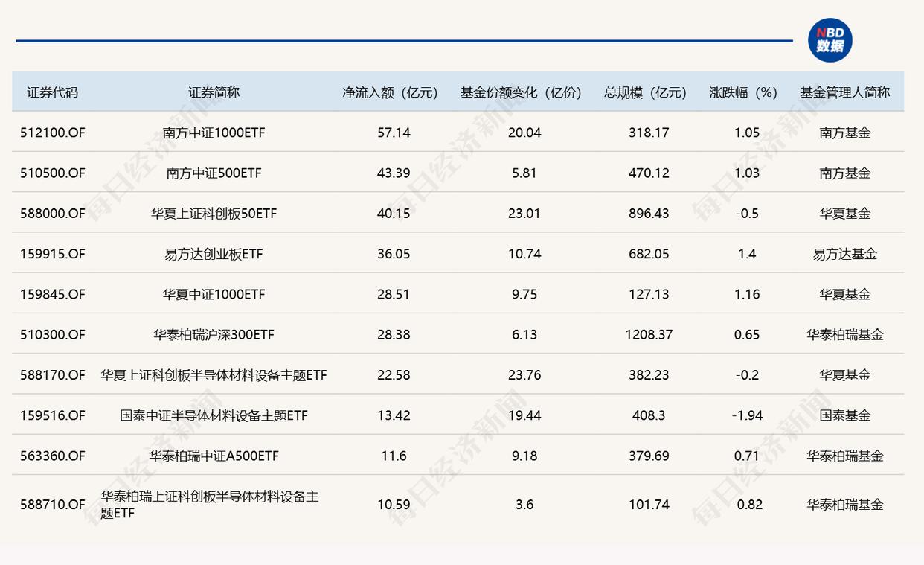Click share change value 20.04
This screenshot has height=565, width=924.
pyautogui.click(x=524, y=133)
